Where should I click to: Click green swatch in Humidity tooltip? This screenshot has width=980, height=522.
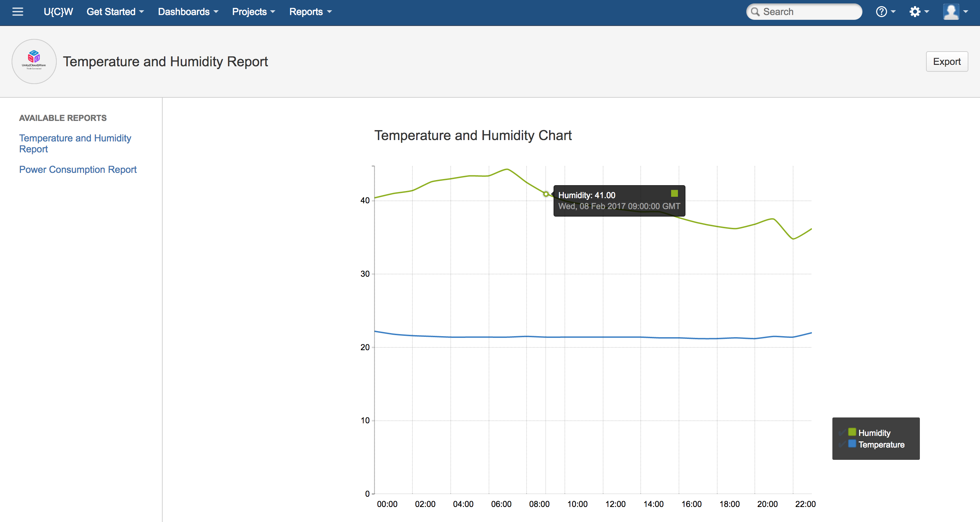(x=674, y=194)
